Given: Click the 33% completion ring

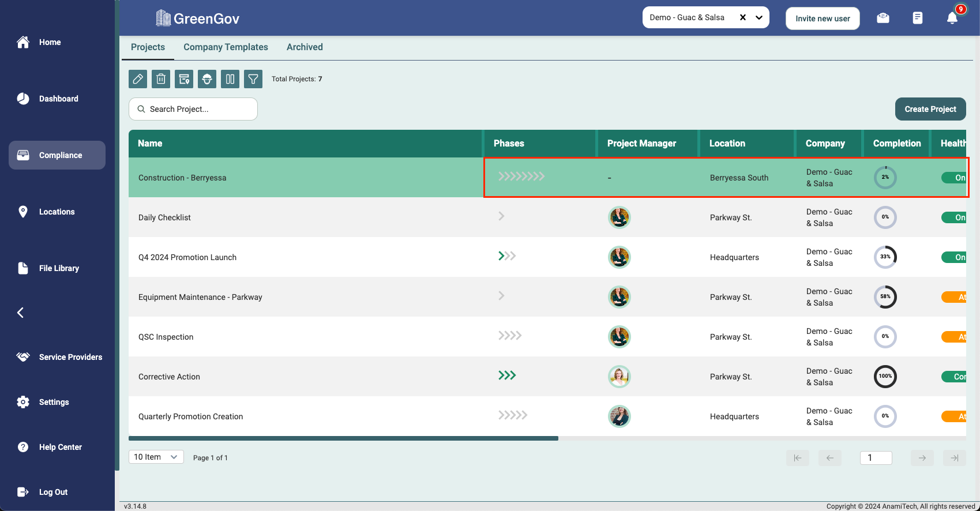Looking at the screenshot, I should point(885,257).
